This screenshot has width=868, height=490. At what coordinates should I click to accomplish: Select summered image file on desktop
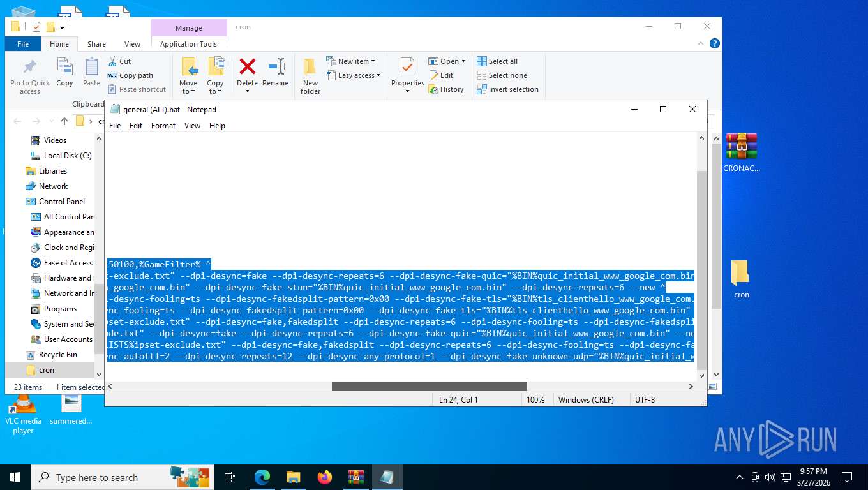click(71, 410)
